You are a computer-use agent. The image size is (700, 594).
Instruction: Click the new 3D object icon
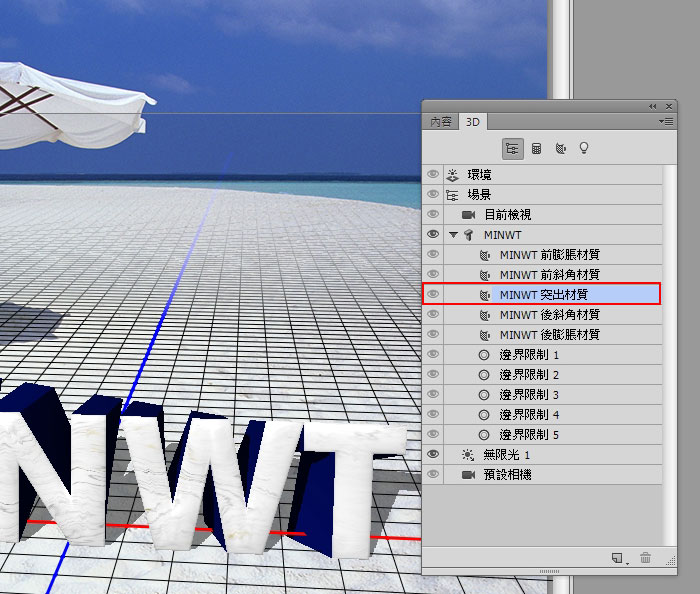[618, 558]
